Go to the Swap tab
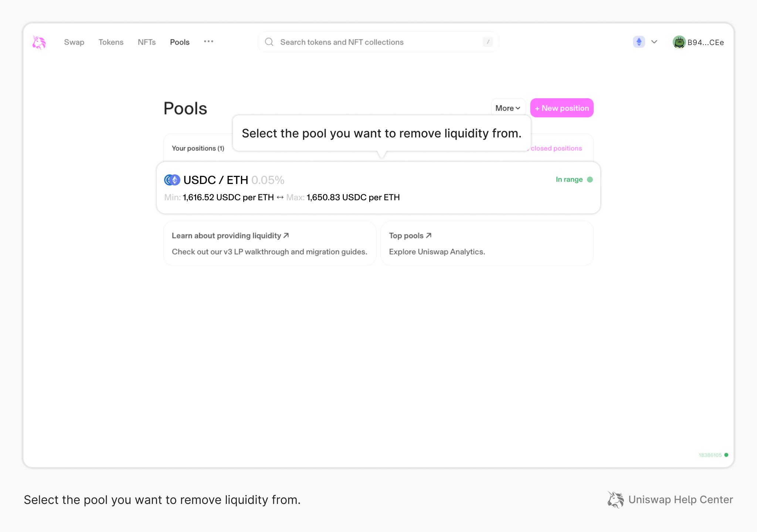 74,42
